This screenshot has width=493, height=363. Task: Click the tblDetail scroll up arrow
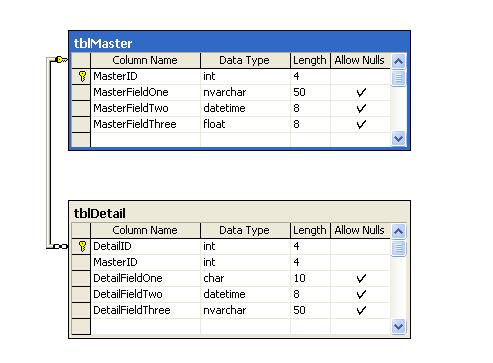point(398,231)
